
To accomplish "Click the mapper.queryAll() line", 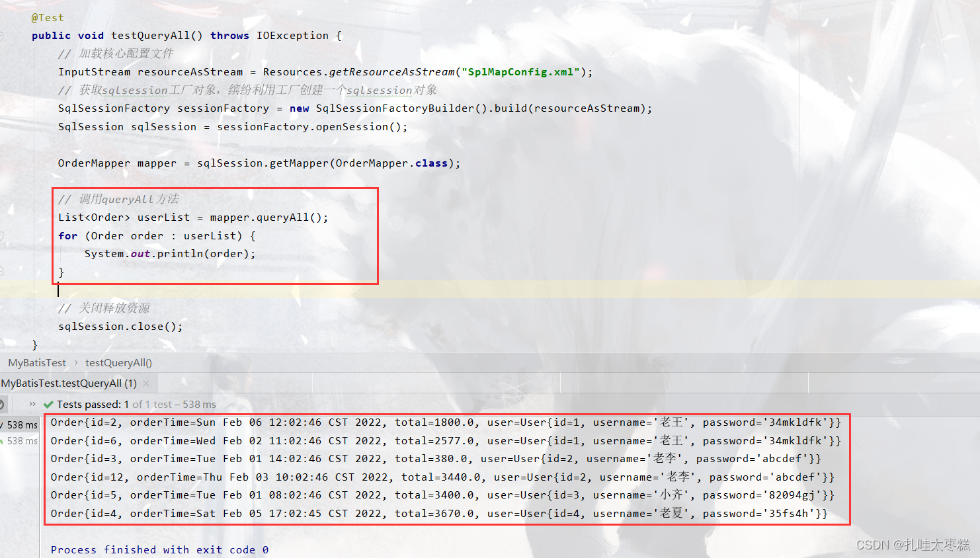I will 193,218.
